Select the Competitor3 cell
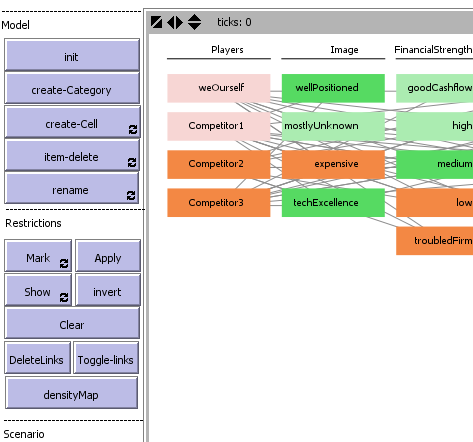Viewport: 473px width, 442px height. pyautogui.click(x=219, y=203)
